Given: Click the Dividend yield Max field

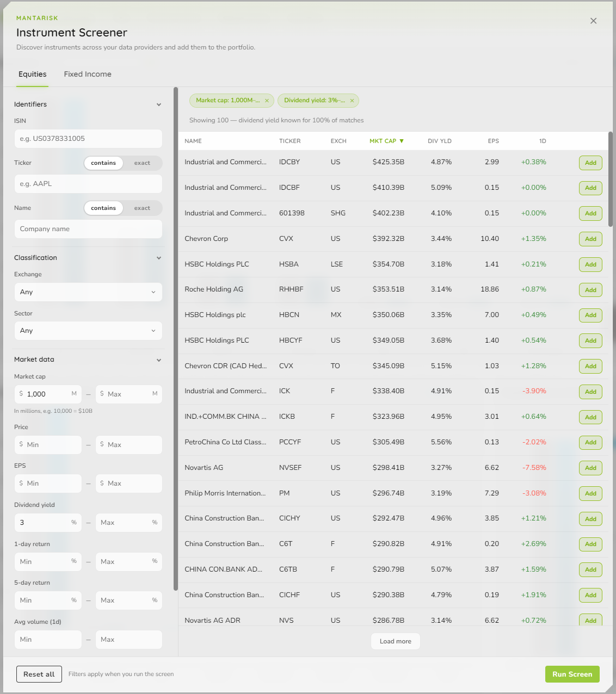Looking at the screenshot, I should [129, 522].
